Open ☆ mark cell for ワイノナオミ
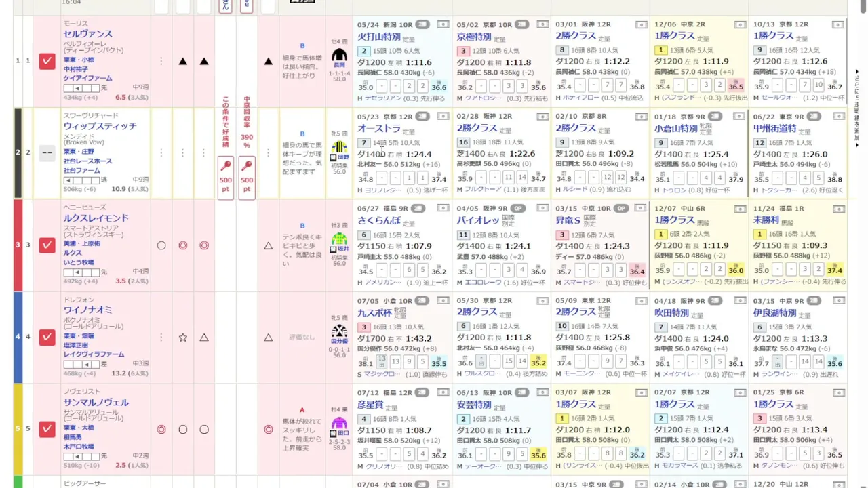This screenshot has width=868, height=488. (182, 337)
